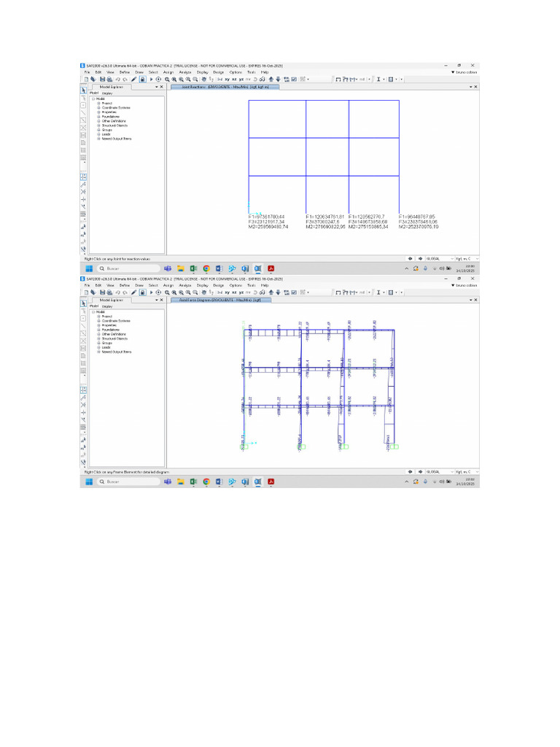Viewport: 560px width, 747px height.
Task: Click Lock Model icon in Joint Reactions window
Action: point(143,80)
